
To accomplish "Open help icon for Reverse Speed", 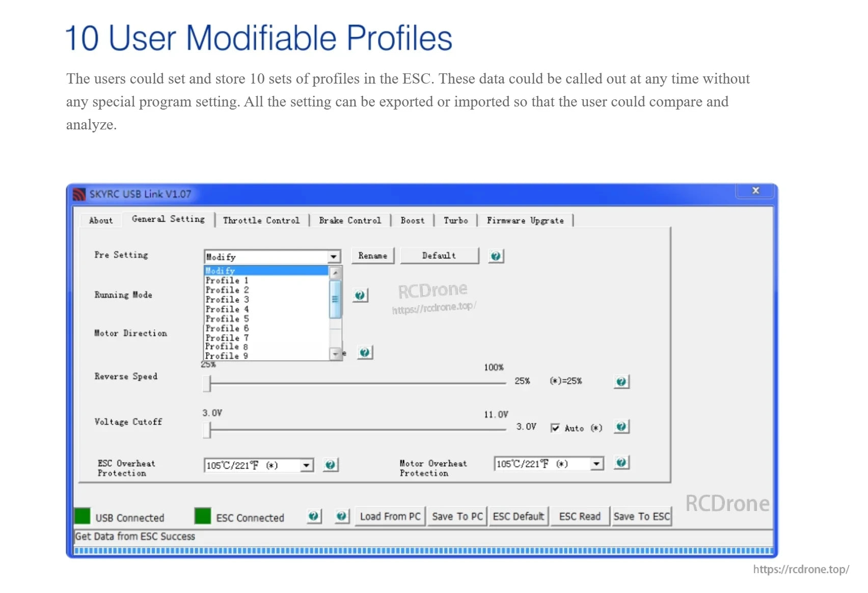I will pyautogui.click(x=621, y=381).
